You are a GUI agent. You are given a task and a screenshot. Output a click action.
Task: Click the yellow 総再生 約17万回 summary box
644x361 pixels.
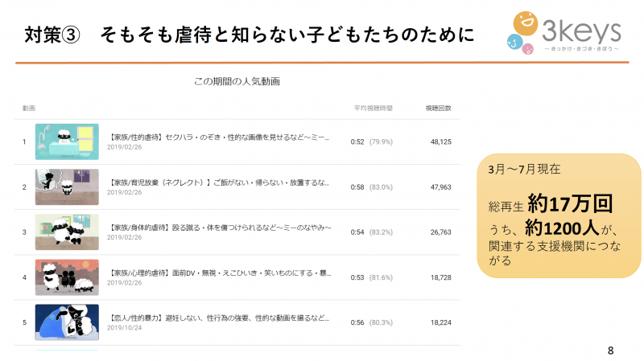(559, 215)
